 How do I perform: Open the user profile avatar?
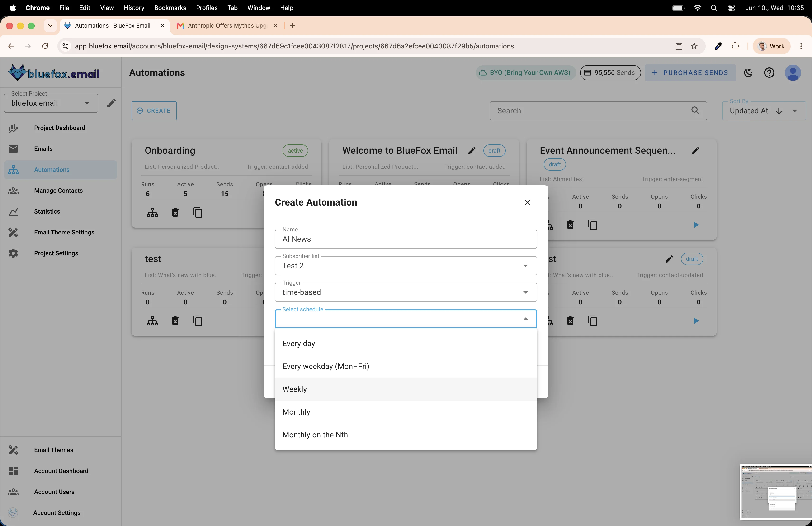(x=793, y=73)
